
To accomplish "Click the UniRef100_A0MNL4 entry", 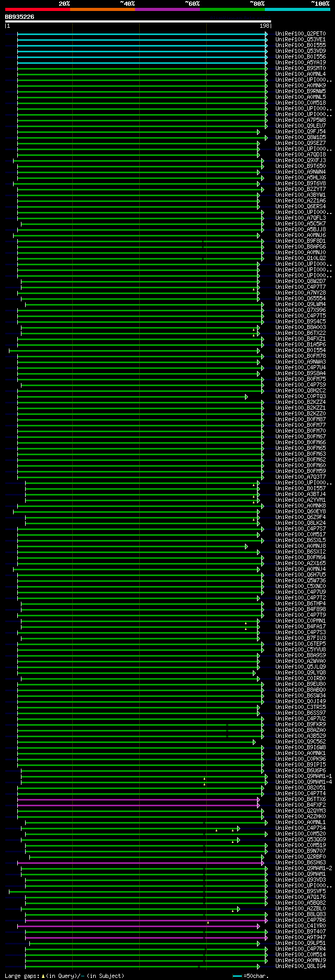I will [x=300, y=74].
